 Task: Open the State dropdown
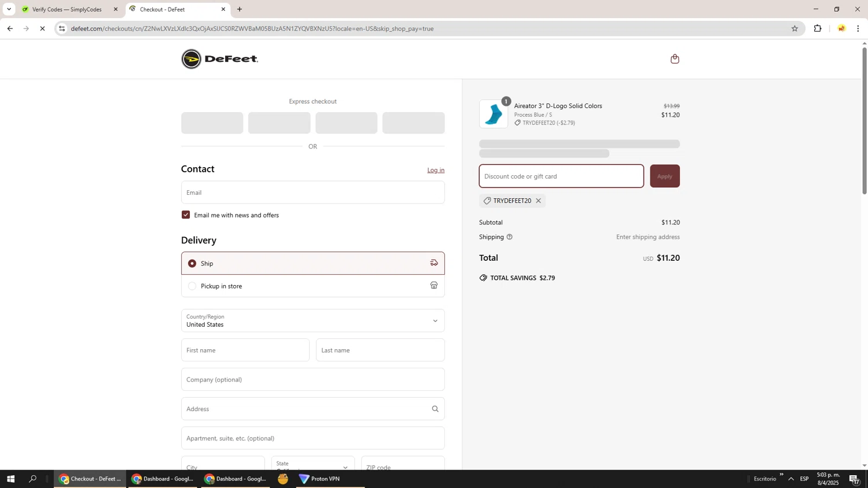tap(313, 464)
